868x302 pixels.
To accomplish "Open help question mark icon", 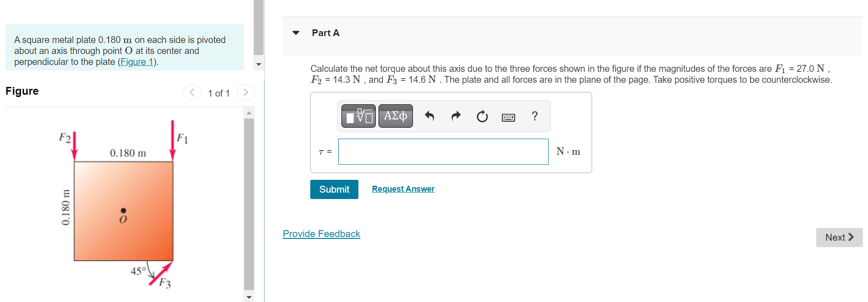I will click(x=534, y=116).
